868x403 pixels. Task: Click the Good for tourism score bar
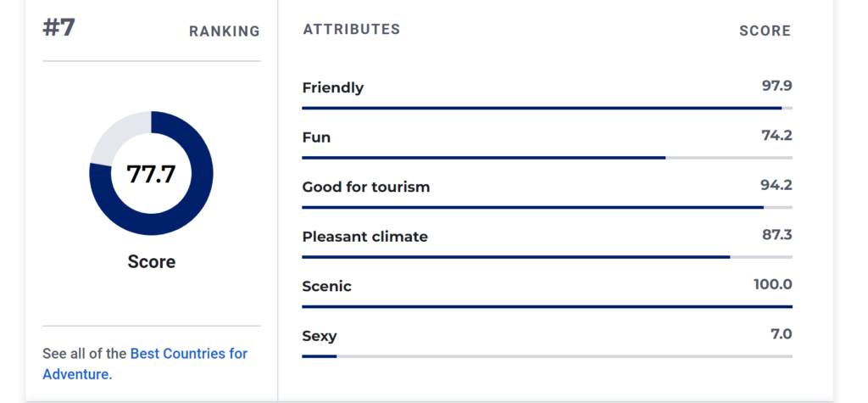(547, 207)
